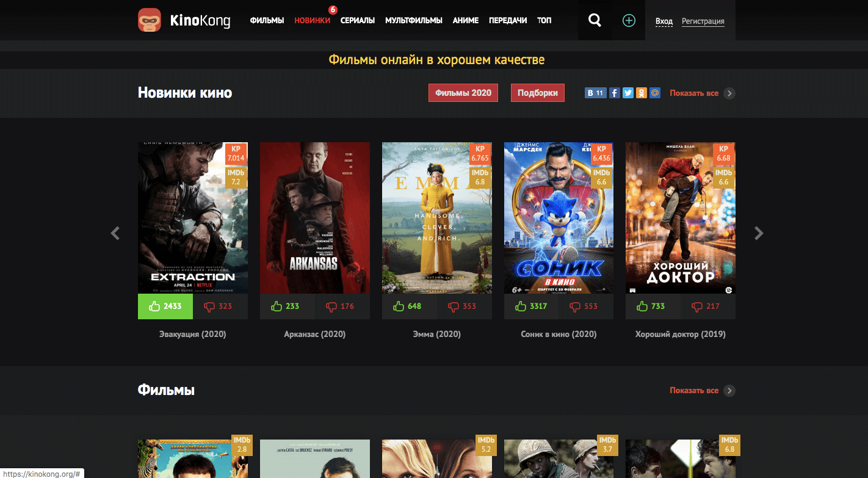
Task: Click the title Эмма (2020)
Action: click(437, 335)
